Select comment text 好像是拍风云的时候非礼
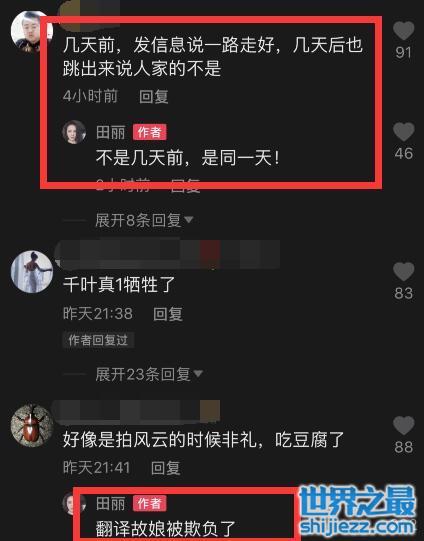The width and height of the screenshot is (424, 541). pyautogui.click(x=159, y=440)
